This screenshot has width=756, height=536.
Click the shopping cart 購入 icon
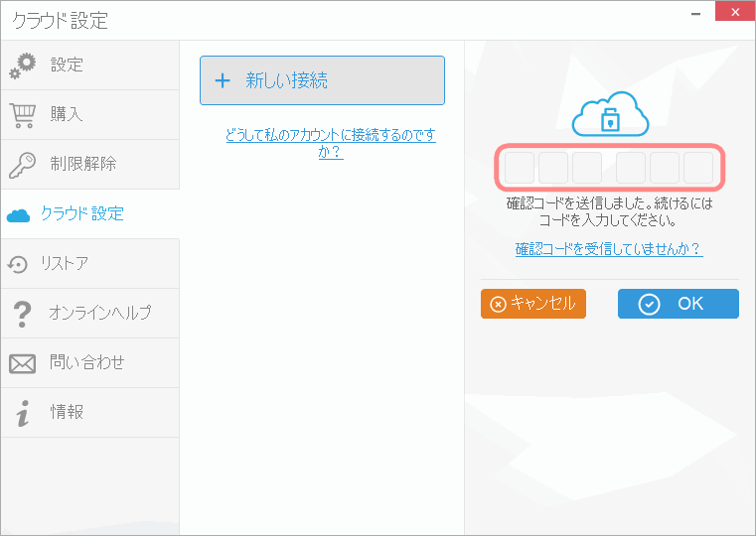(22, 115)
